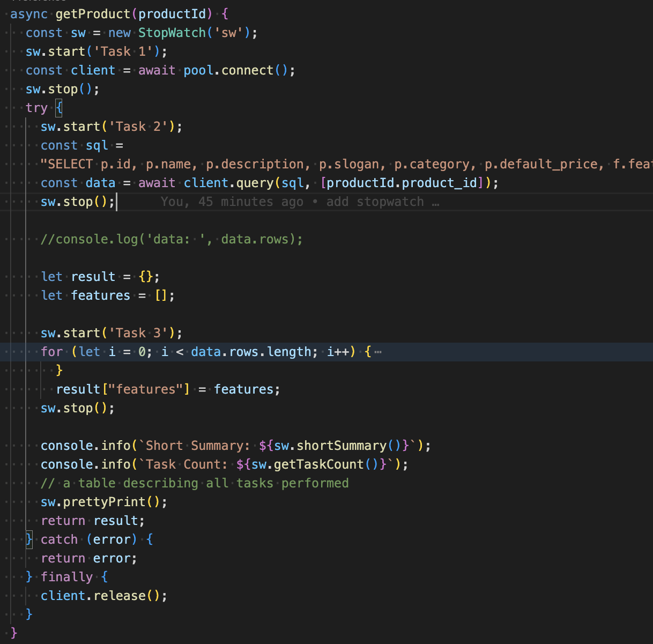Click the 'Task 1' string literal
The image size is (653, 644).
123,51
